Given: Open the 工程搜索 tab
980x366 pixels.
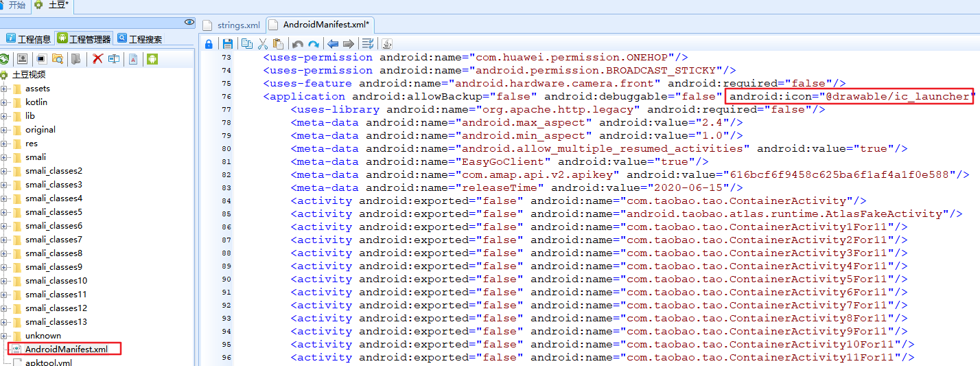Looking at the screenshot, I should [140, 39].
